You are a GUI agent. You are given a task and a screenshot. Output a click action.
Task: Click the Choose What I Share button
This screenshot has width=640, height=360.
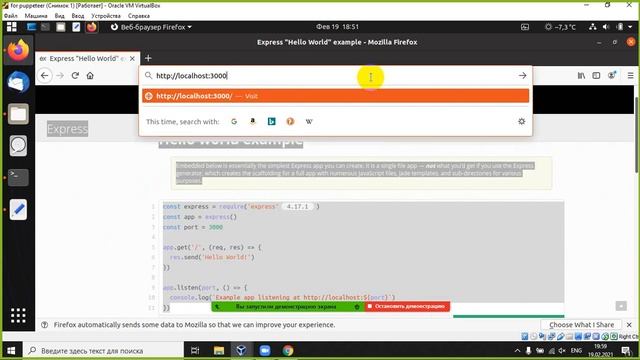click(581, 325)
